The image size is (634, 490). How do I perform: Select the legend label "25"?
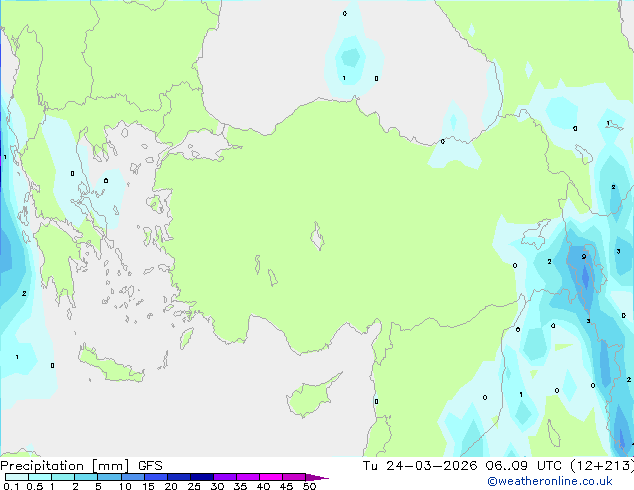click(x=194, y=486)
